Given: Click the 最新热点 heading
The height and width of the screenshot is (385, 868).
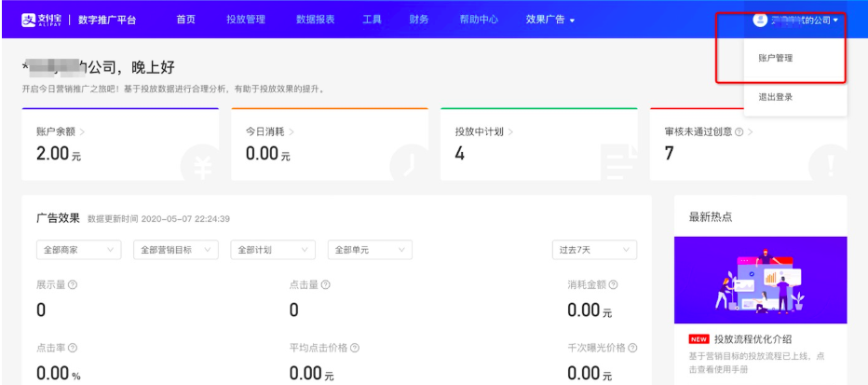Looking at the screenshot, I should tap(711, 217).
